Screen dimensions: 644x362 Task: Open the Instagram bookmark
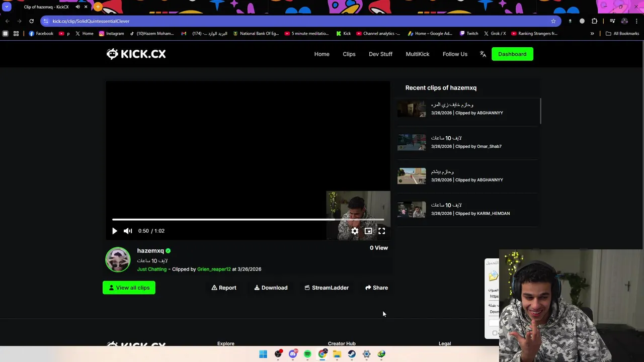click(111, 34)
